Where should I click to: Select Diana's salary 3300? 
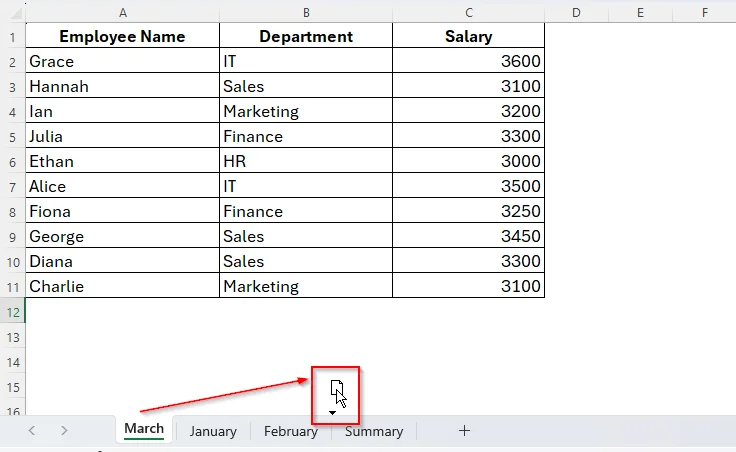468,261
